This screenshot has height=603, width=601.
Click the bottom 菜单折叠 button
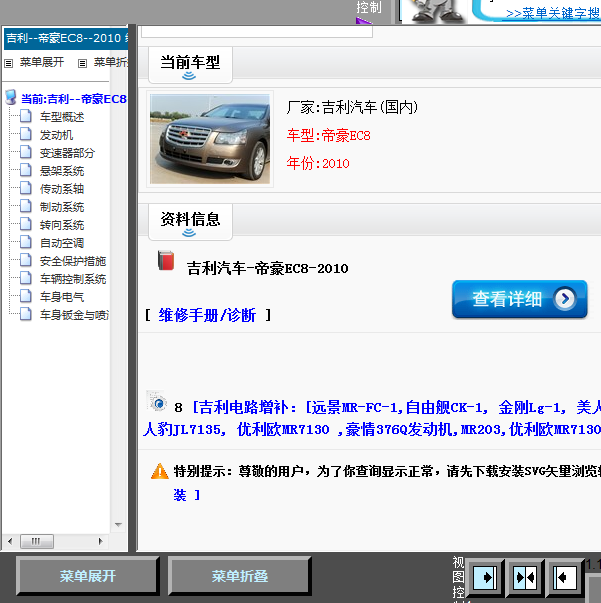coord(240,576)
